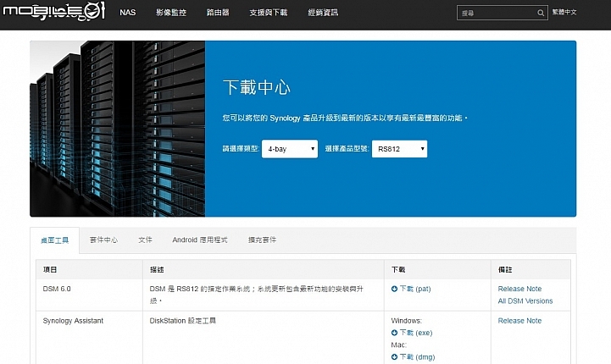611x364 pixels.
Task: Click the Mac: label
Action: [x=398, y=345]
